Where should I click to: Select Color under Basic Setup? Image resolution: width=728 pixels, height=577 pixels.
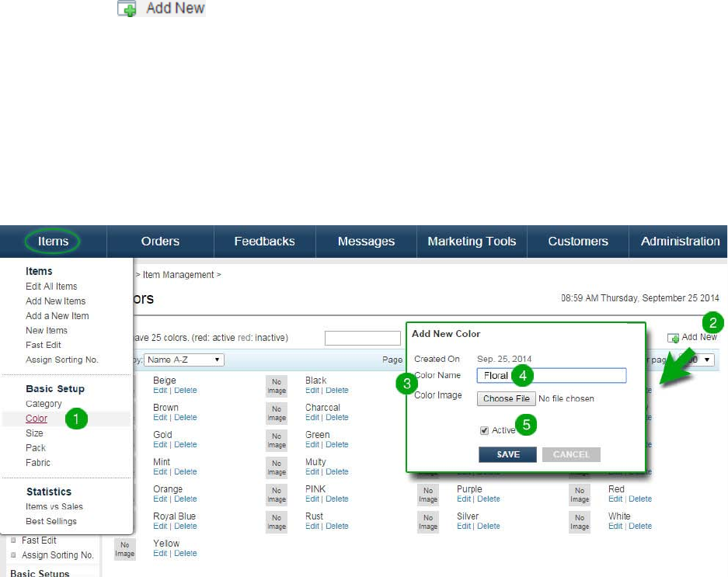tap(37, 419)
